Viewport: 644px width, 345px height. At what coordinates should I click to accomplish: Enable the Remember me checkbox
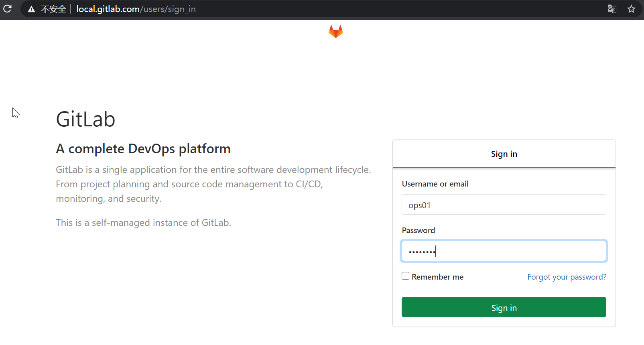click(406, 276)
